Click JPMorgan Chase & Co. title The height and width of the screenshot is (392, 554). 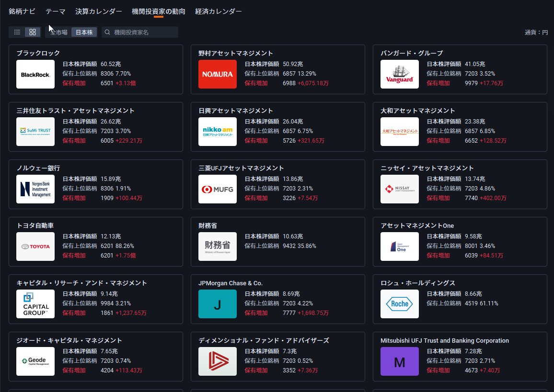pos(231,283)
